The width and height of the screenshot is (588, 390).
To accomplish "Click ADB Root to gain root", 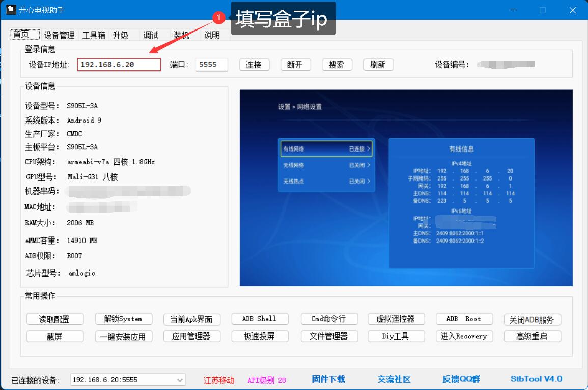I will click(464, 319).
